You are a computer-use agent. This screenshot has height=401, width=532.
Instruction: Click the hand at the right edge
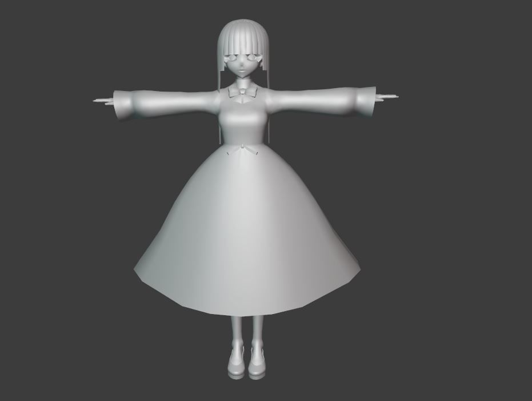387,97
